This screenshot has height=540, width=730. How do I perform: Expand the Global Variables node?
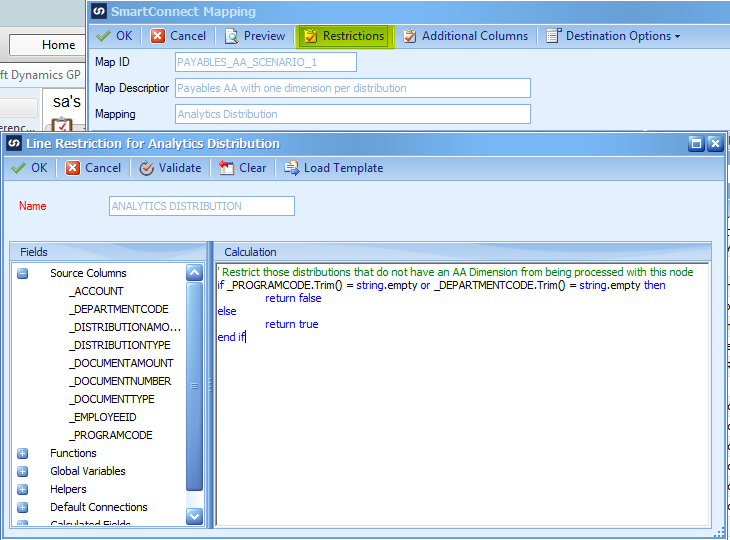click(x=22, y=472)
